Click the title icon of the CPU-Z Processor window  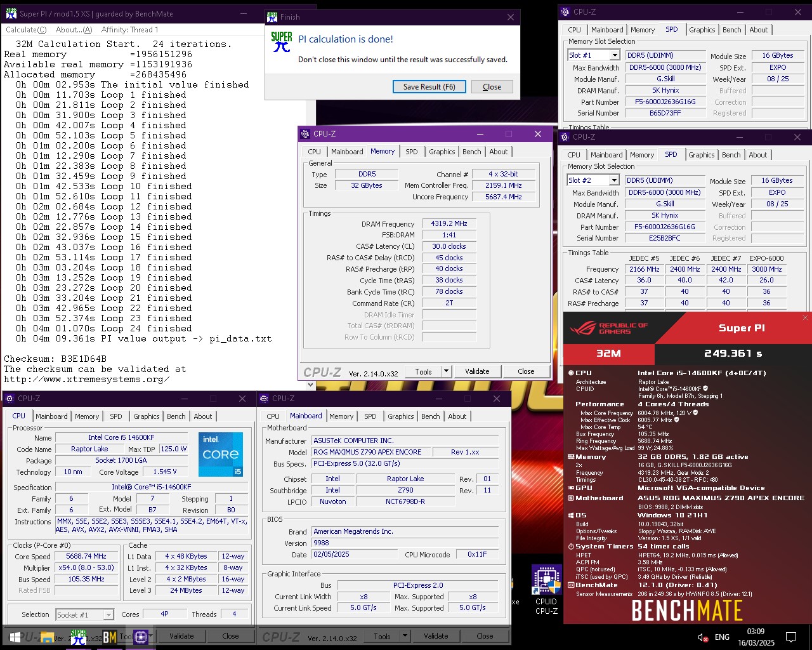pyautogui.click(x=10, y=399)
